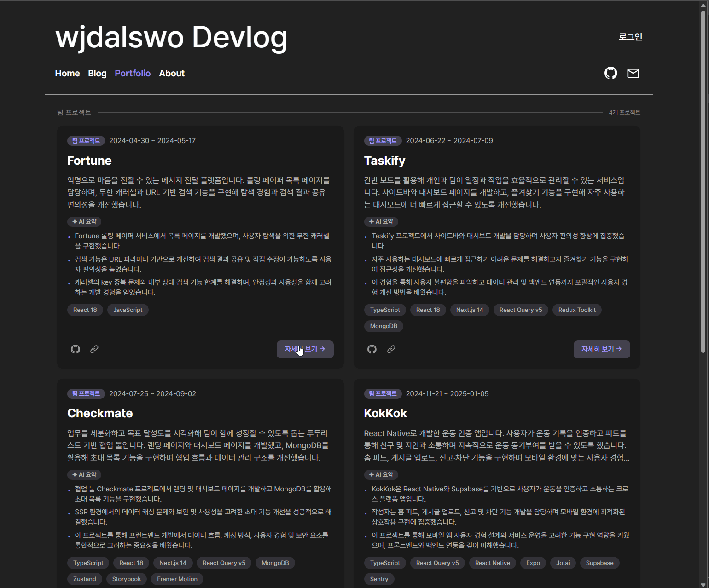709x588 pixels.
Task: Click the 로그인 login link
Action: click(x=630, y=37)
